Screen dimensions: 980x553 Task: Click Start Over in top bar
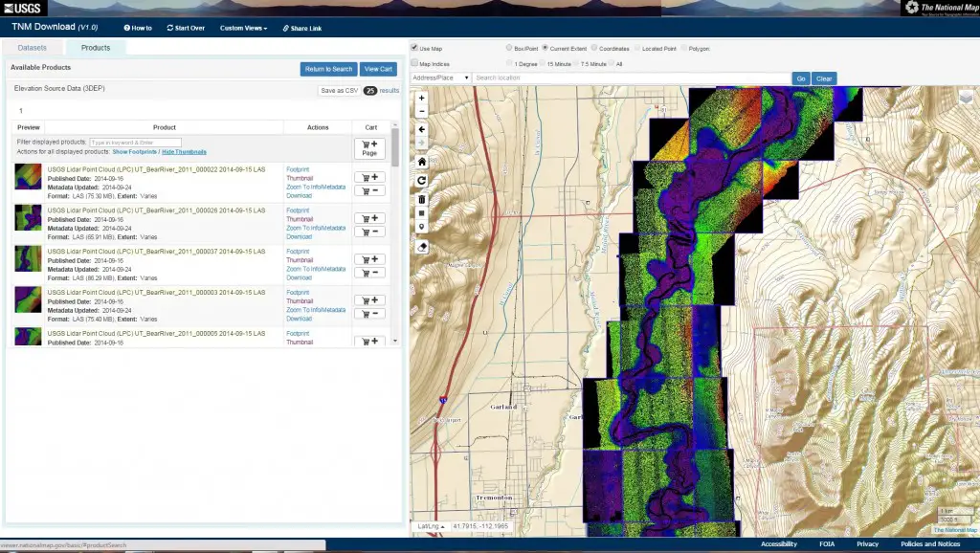click(186, 28)
